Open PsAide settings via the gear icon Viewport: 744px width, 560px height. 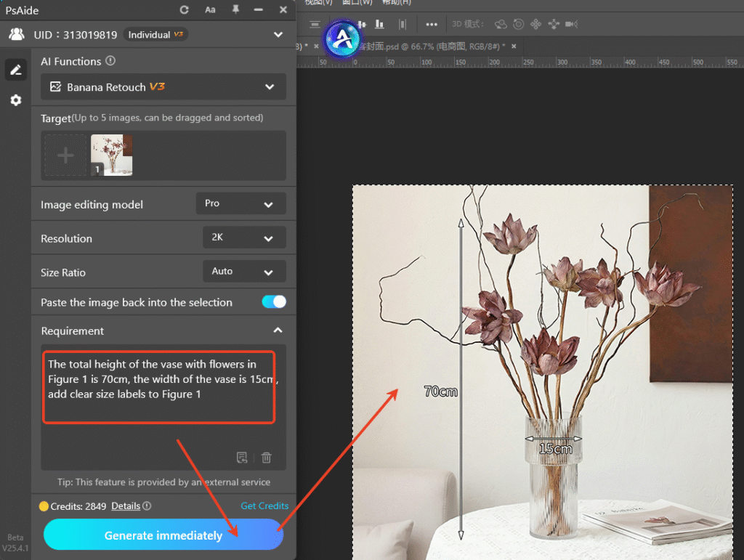(x=15, y=100)
